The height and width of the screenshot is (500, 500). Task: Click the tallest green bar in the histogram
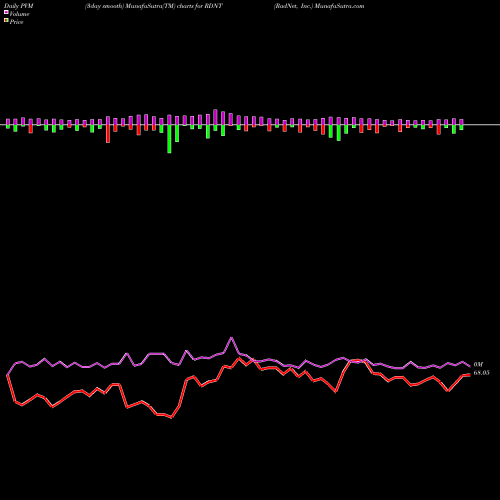tap(169, 139)
